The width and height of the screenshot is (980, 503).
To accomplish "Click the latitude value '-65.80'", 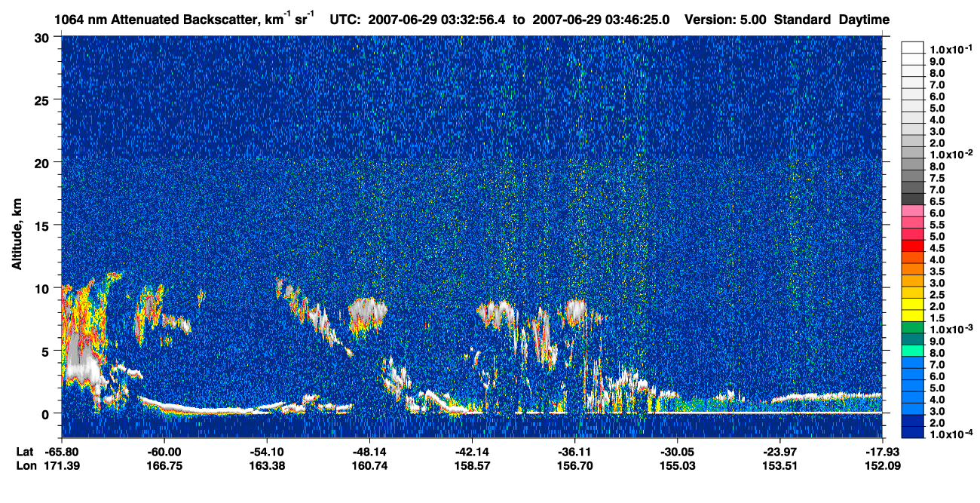I will 61,451.
